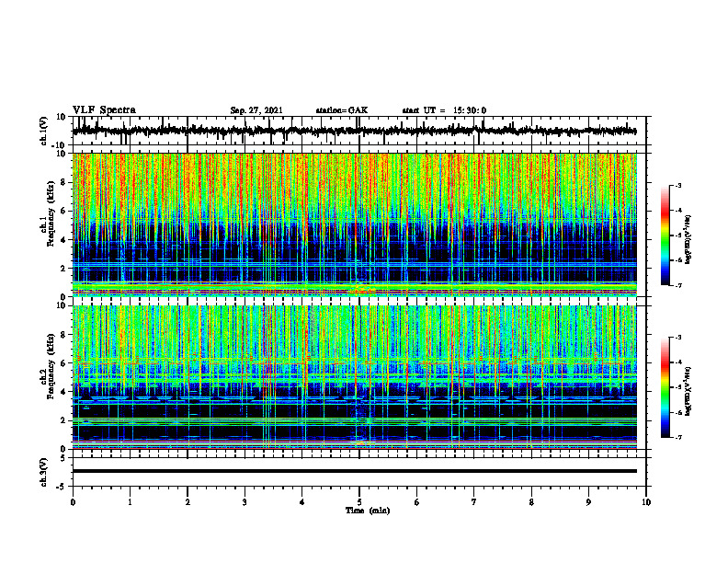Select the date text "Sep. 27, 2021"
Viewport: 728px width, 563px height.
point(256,110)
